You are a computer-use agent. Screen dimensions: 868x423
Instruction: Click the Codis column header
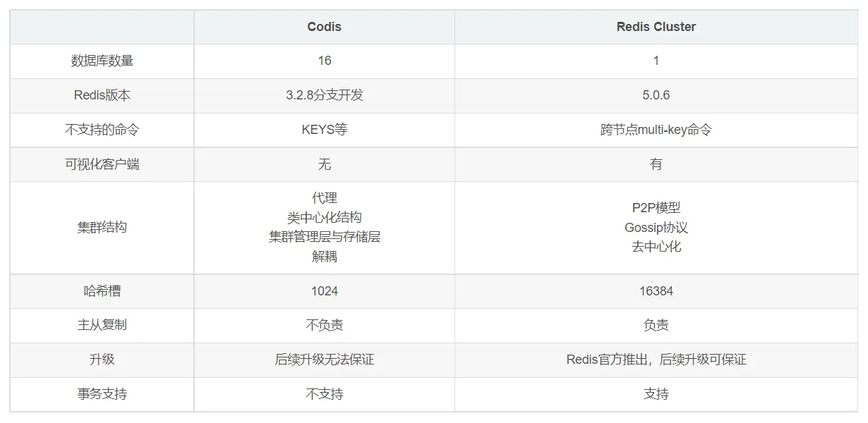pyautogui.click(x=325, y=27)
